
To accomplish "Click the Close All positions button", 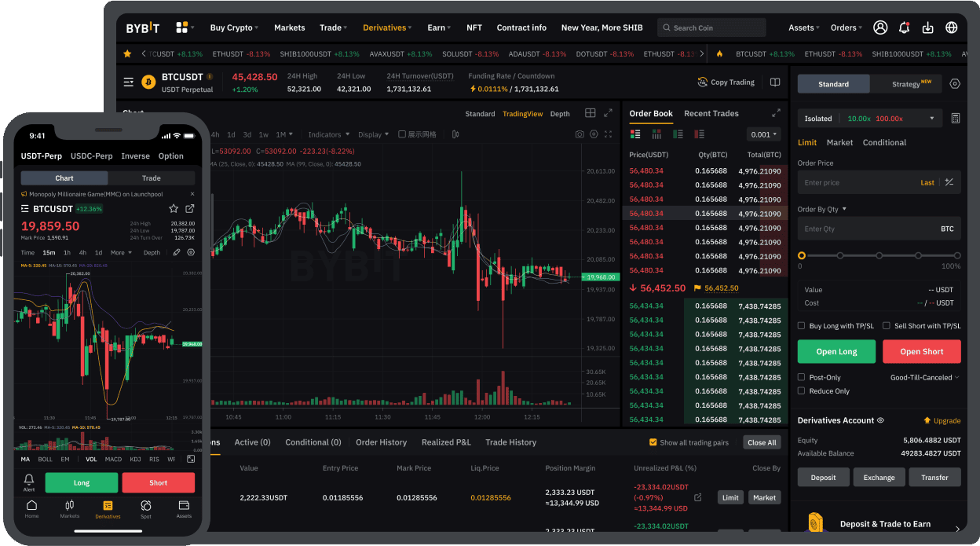I will point(761,442).
